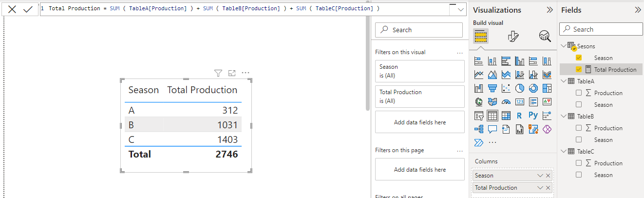Click the total value 2746
The height and width of the screenshot is (198, 644).
click(x=227, y=154)
